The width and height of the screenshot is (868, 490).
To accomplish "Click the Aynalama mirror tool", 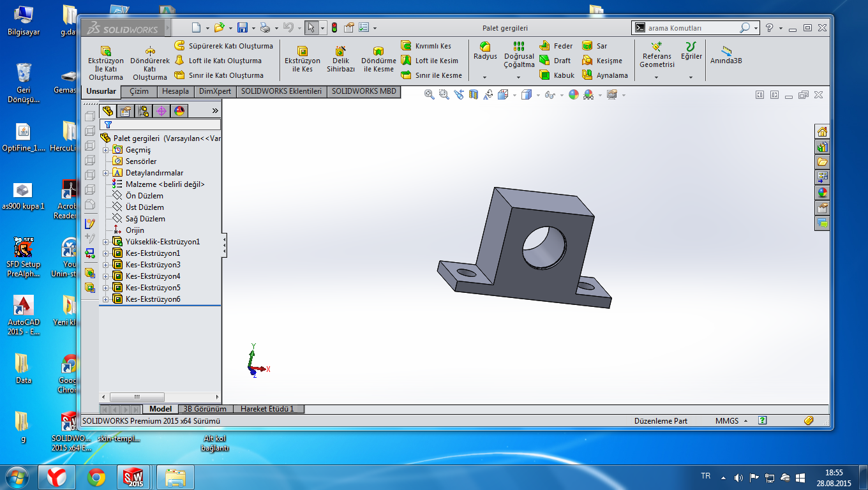I will click(x=605, y=75).
